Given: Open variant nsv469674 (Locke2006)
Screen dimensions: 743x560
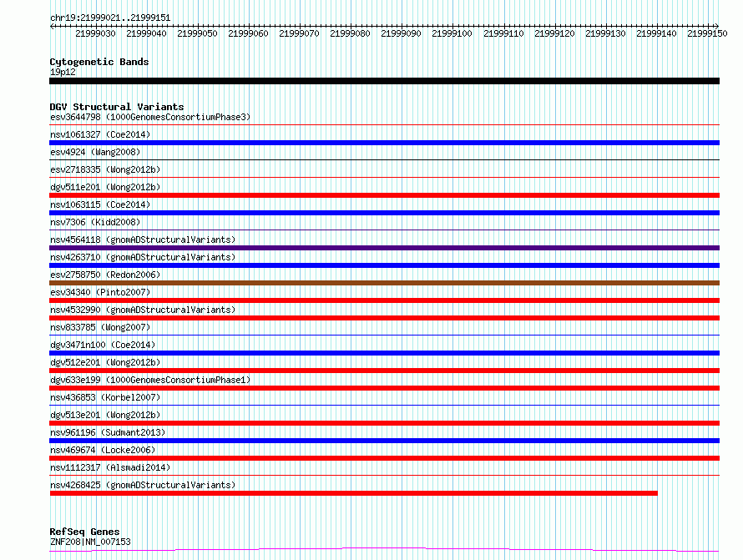Looking at the screenshot, I should point(103,450).
